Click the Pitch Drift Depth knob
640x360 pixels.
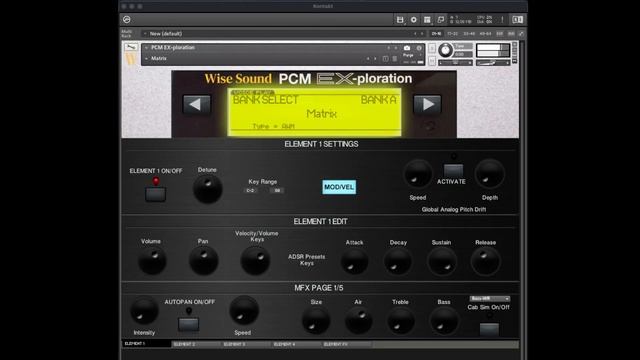489,174
